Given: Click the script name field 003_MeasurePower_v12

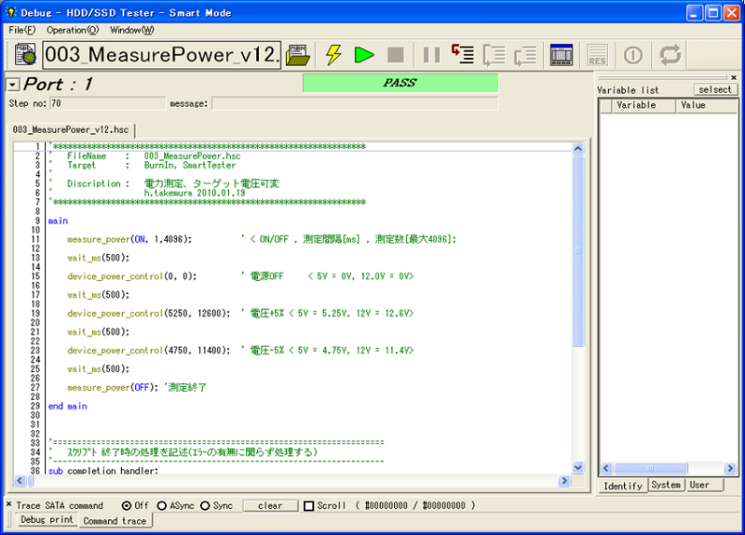Looking at the screenshot, I should 162,55.
